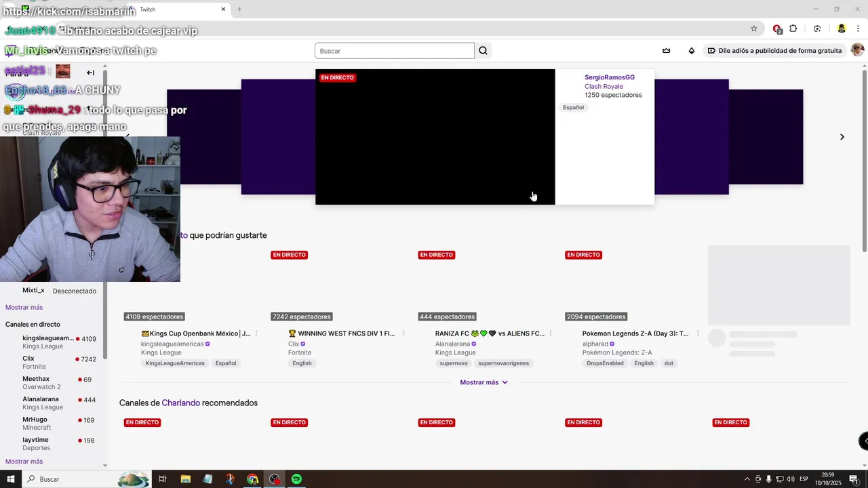This screenshot has width=868, height=488.
Task: Select the supernovaorigenes tag
Action: coord(503,363)
